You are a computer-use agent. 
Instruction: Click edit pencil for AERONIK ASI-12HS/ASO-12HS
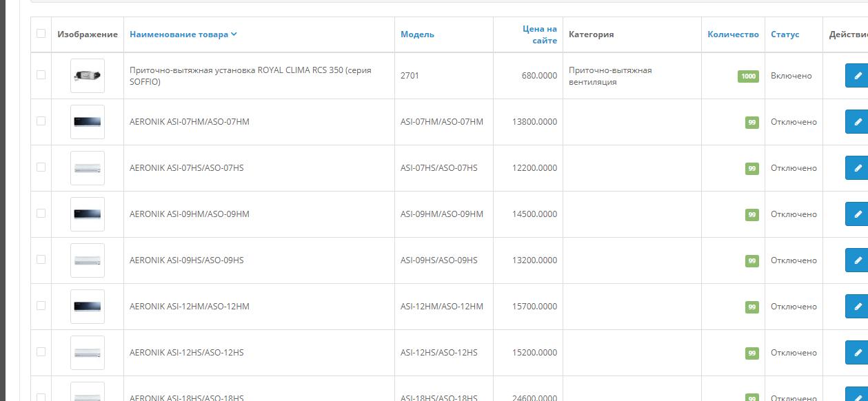[x=857, y=353]
